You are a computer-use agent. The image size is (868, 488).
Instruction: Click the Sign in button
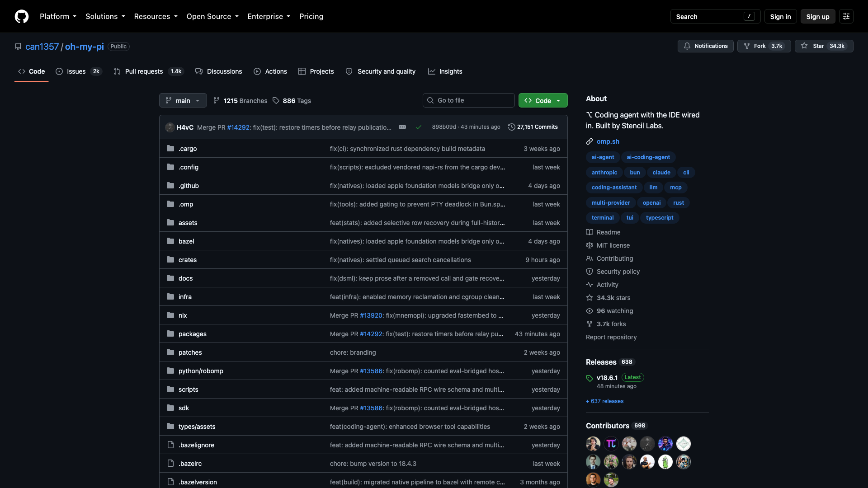coord(780,16)
